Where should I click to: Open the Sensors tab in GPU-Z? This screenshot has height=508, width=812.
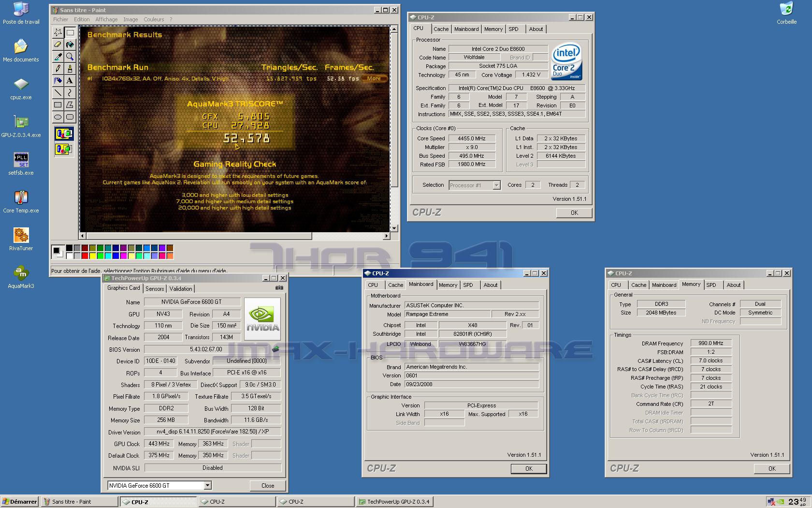point(155,289)
